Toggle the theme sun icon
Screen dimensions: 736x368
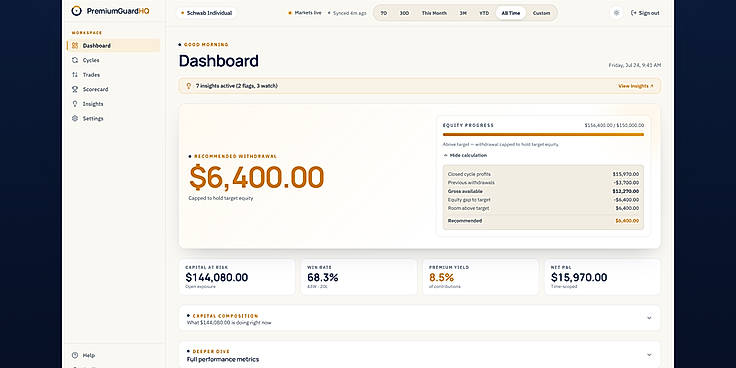click(x=616, y=13)
